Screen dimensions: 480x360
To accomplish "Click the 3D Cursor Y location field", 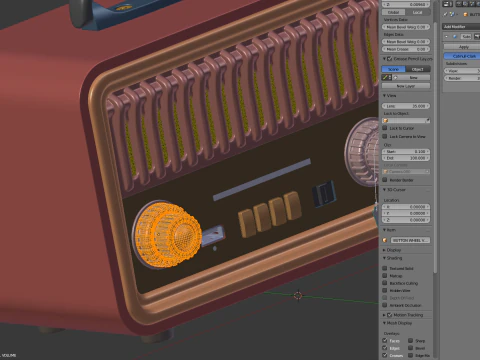I will pos(406,213).
